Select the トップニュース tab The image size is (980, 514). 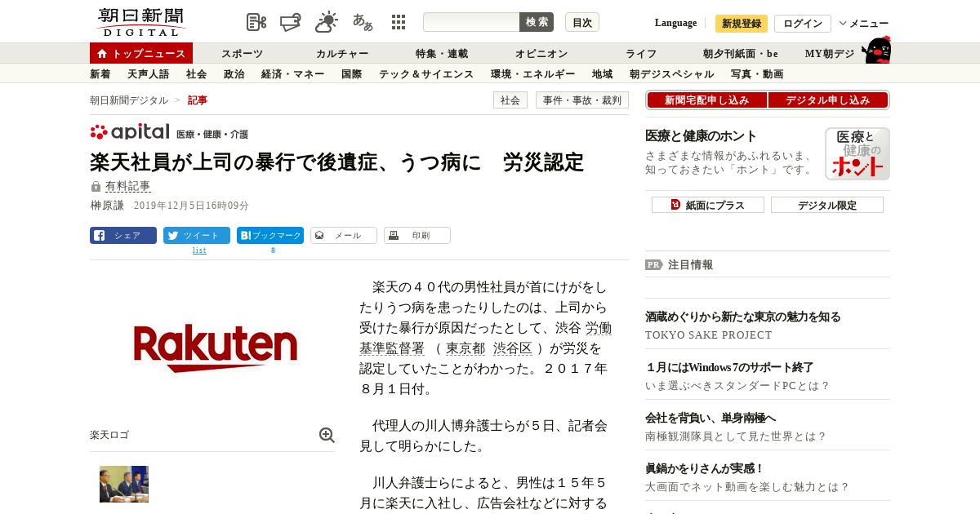pyautogui.click(x=141, y=53)
